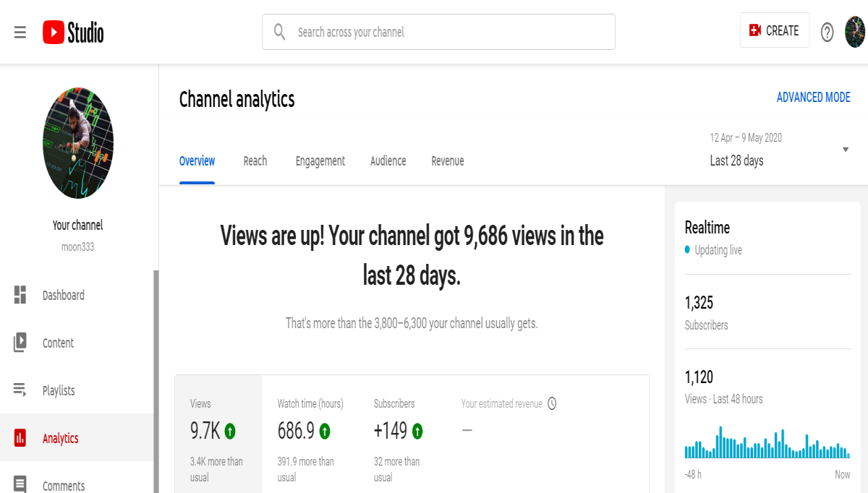Click the clock icon next to estimated revenue
Image resolution: width=868 pixels, height=493 pixels.
click(552, 403)
